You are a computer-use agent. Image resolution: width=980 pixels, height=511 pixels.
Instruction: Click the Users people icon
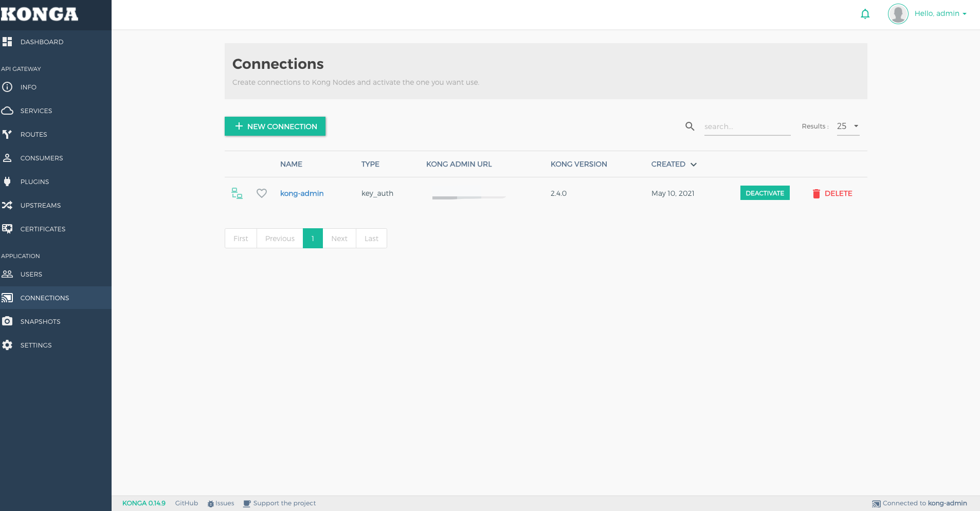7,274
